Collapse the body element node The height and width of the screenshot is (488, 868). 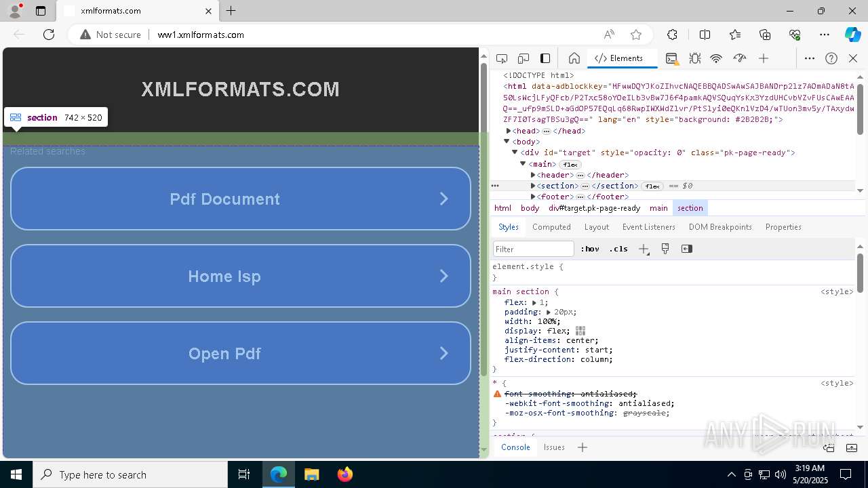pos(506,142)
